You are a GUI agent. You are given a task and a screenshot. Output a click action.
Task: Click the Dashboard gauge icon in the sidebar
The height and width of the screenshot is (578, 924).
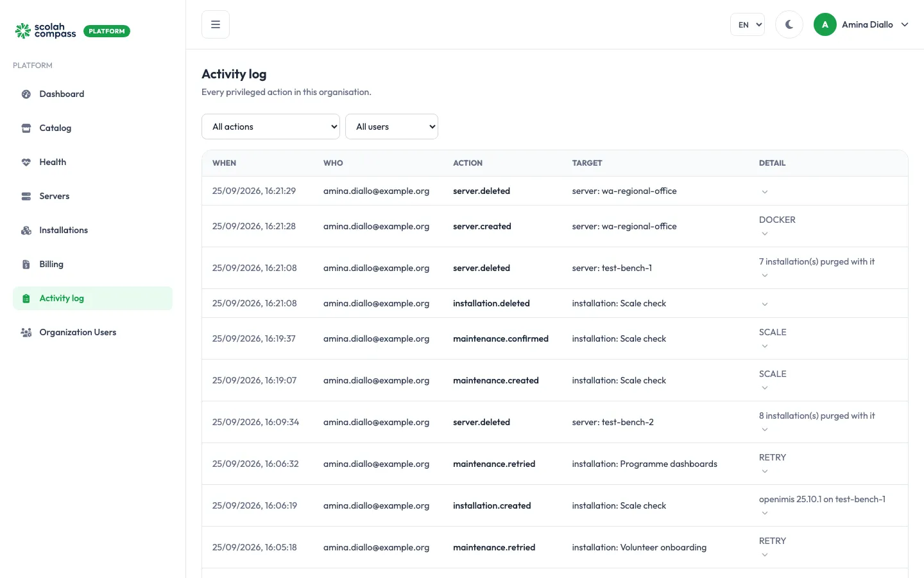[x=26, y=94]
